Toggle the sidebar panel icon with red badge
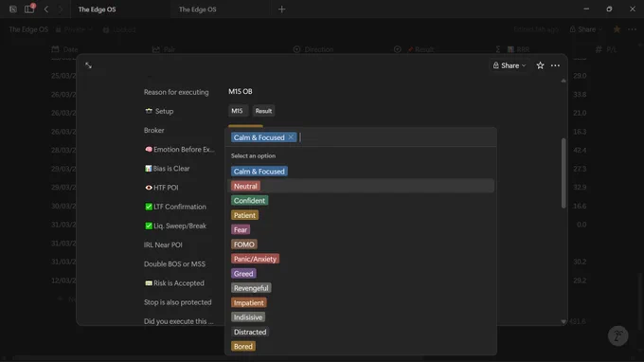Screen dimensions: 644x362 coord(29,9)
